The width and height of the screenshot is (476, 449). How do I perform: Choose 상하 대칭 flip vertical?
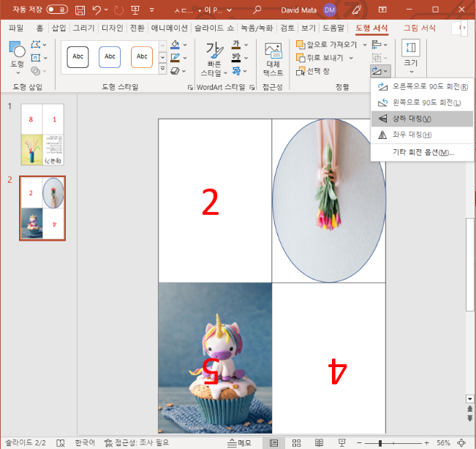coord(422,118)
